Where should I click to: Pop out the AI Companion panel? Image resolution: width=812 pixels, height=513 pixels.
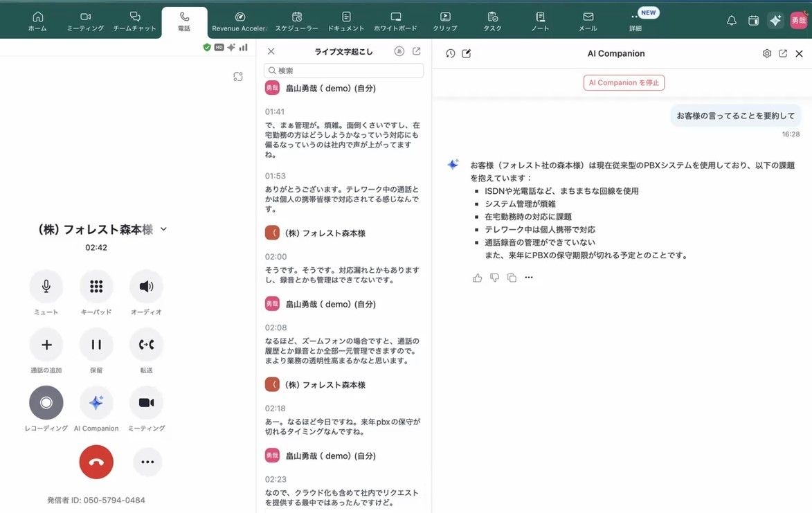pyautogui.click(x=783, y=53)
